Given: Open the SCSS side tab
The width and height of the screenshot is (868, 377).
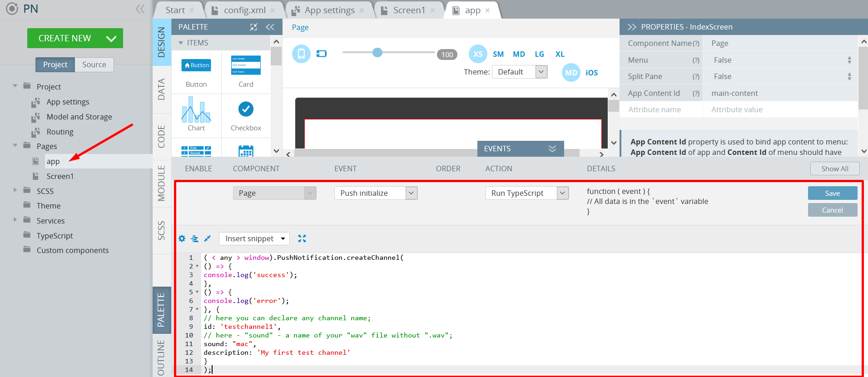Looking at the screenshot, I should pyautogui.click(x=162, y=231).
